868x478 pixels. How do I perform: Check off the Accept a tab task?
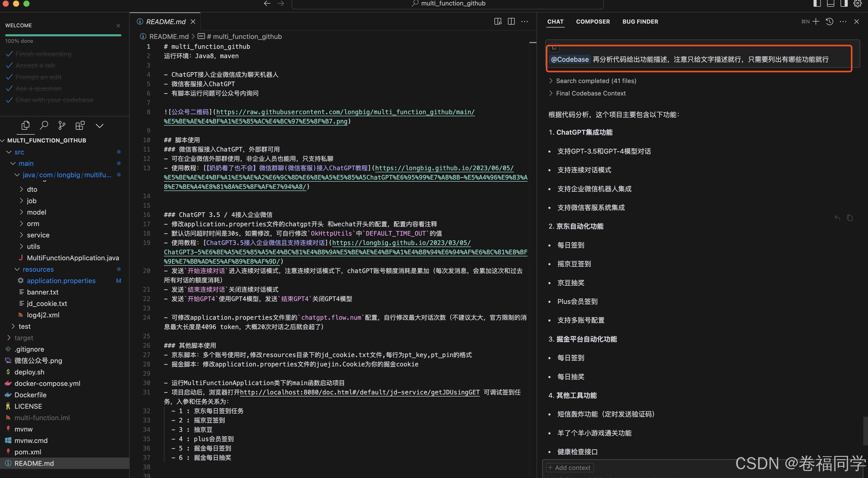(x=9, y=65)
